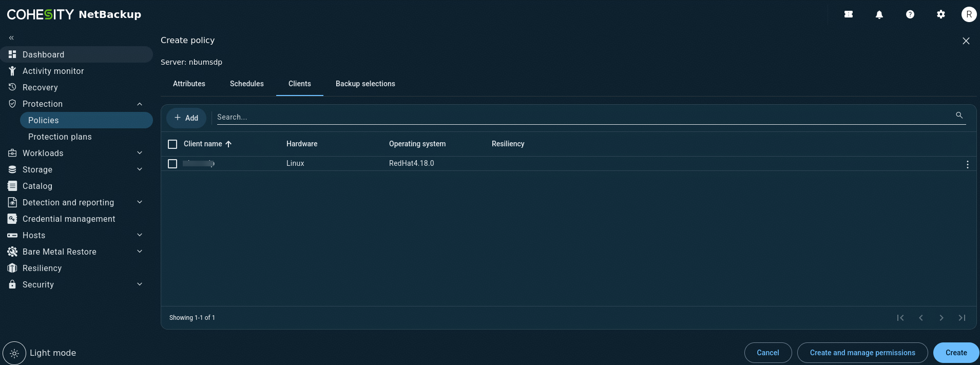This screenshot has width=980, height=365.
Task: Click the Operating system column header
Action: 417,144
